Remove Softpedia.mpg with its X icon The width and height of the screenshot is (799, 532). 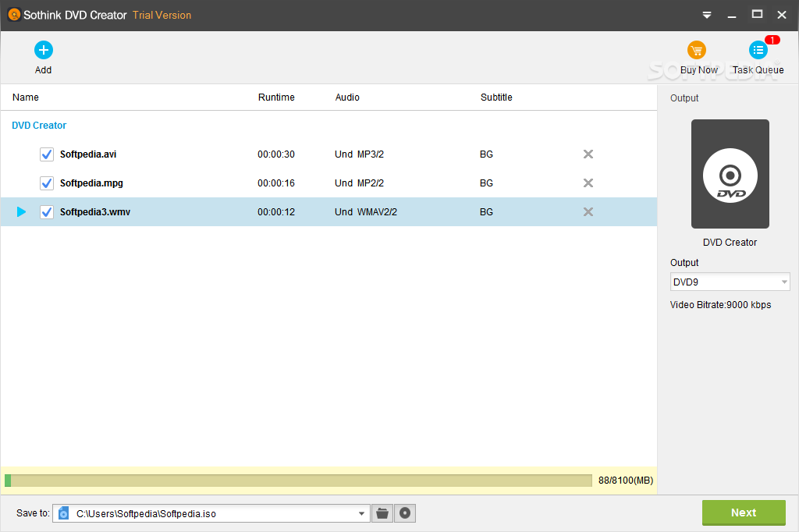coord(588,183)
